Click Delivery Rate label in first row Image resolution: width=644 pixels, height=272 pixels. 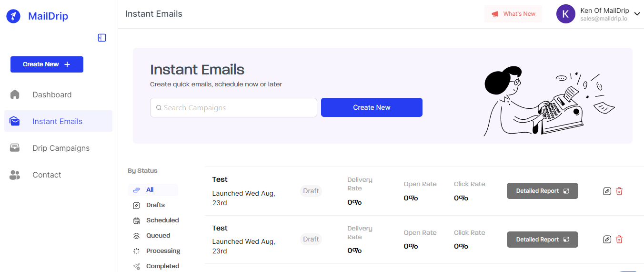tap(360, 184)
